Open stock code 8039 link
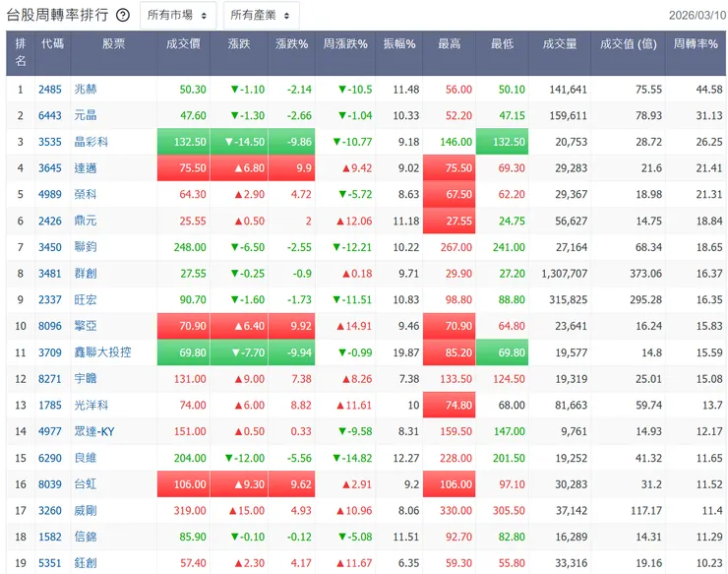Screen dimensions: 728x574 coord(49,484)
